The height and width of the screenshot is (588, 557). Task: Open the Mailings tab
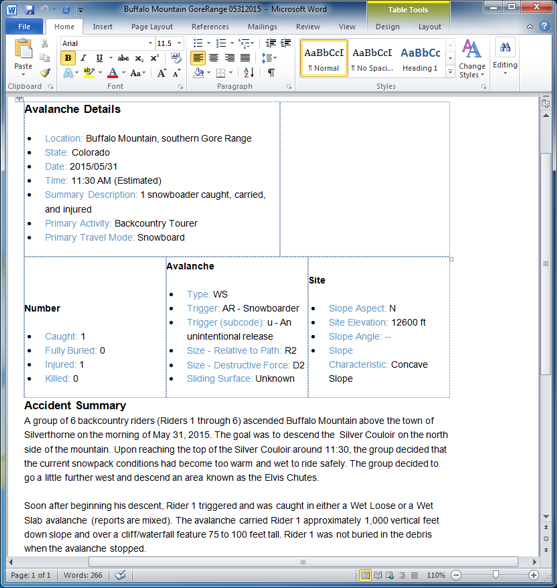263,27
